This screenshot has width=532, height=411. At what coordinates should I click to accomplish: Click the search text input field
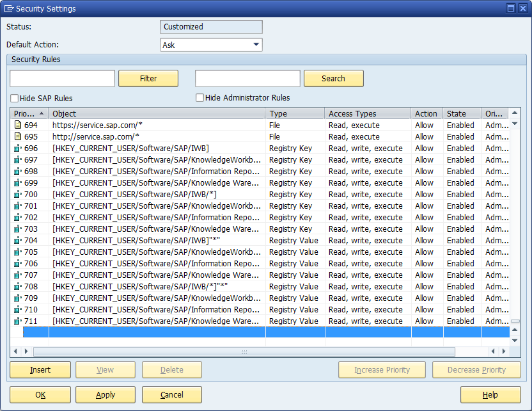pyautogui.click(x=247, y=79)
